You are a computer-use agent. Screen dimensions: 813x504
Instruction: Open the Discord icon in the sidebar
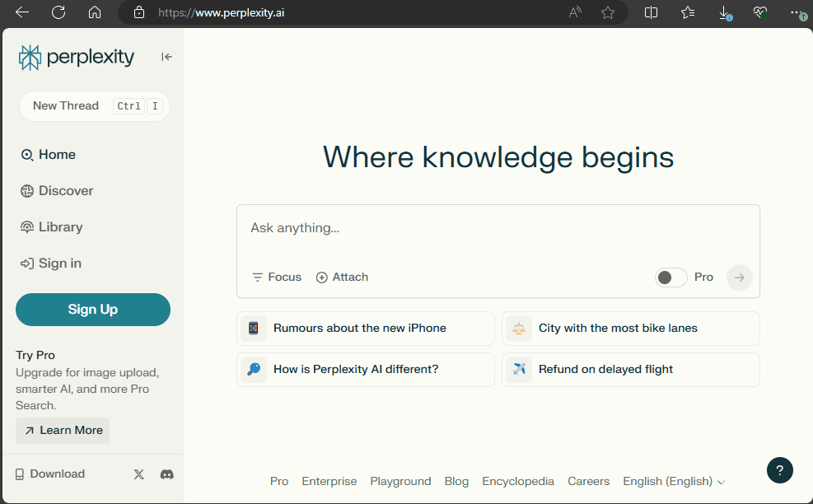coord(167,474)
